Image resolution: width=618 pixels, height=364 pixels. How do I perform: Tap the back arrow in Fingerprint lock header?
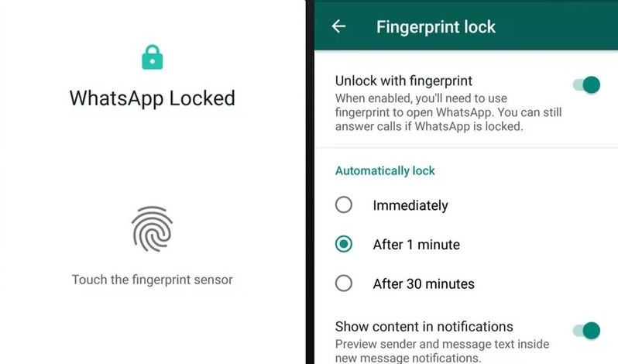[338, 26]
